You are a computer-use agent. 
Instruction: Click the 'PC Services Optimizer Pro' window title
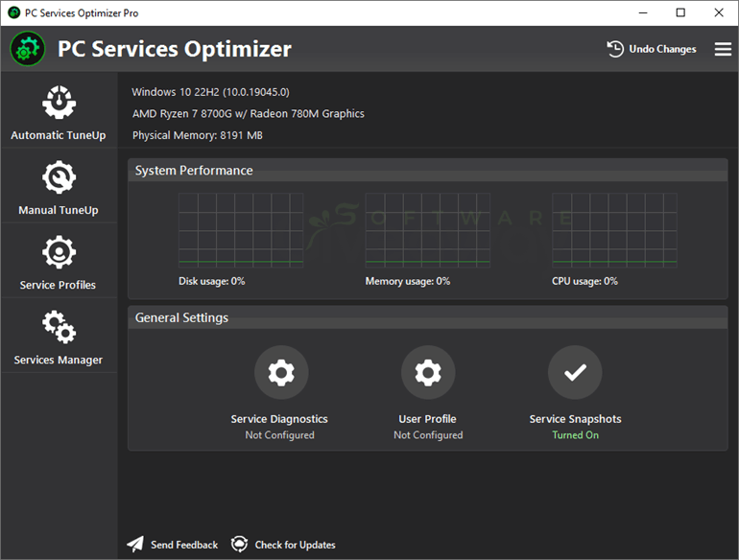pyautogui.click(x=82, y=13)
